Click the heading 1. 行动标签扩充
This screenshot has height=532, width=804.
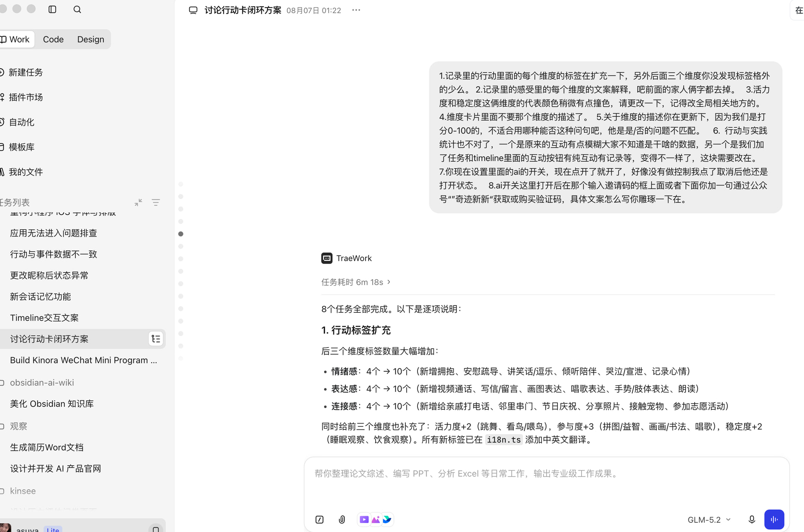[x=356, y=330]
